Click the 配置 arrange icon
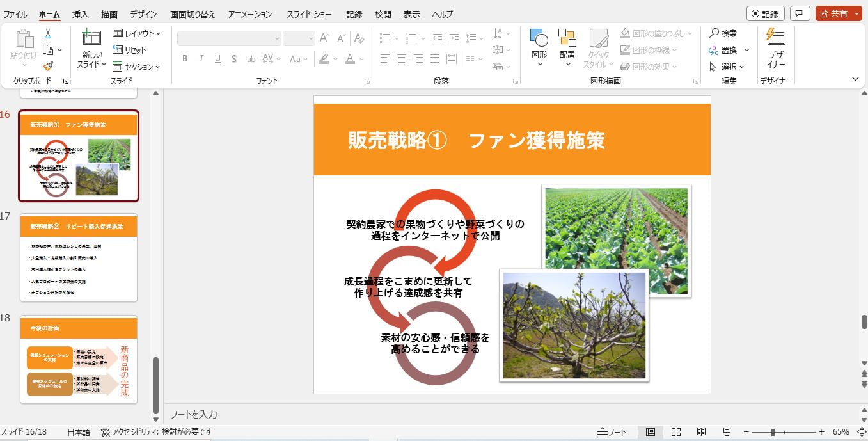 567,44
